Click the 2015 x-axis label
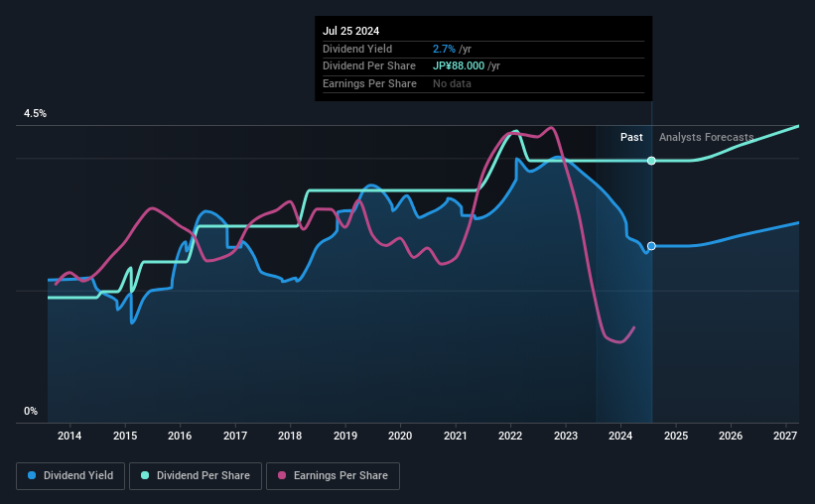This screenshot has height=504, width=815. tap(125, 436)
